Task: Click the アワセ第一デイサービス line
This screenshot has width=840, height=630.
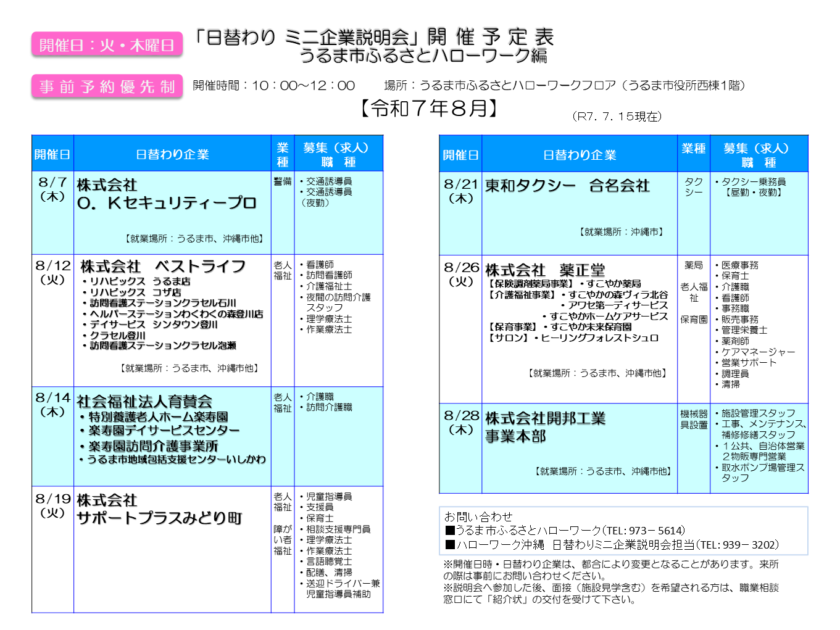Action: pos(613,305)
